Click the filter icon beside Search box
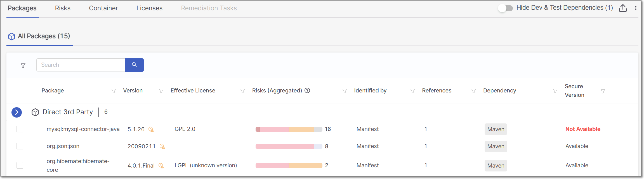Viewport: 644px width, 179px height. 23,65
